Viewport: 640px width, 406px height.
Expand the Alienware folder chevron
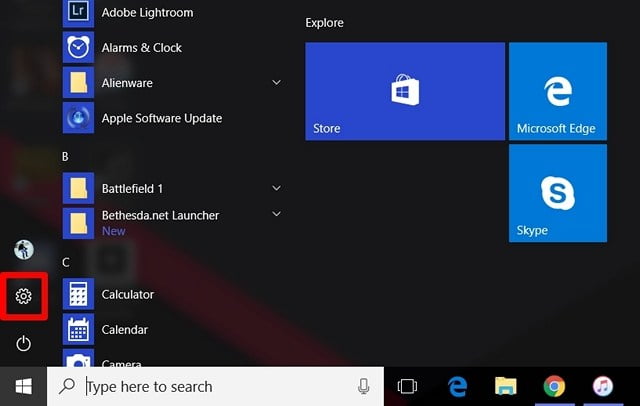[276, 83]
